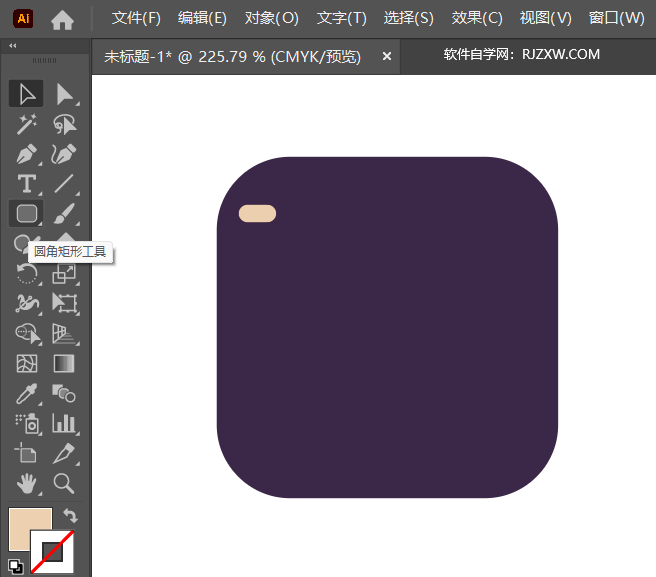Reset to default fill and stroke
Viewport: 656px width, 577px height.
(15, 567)
